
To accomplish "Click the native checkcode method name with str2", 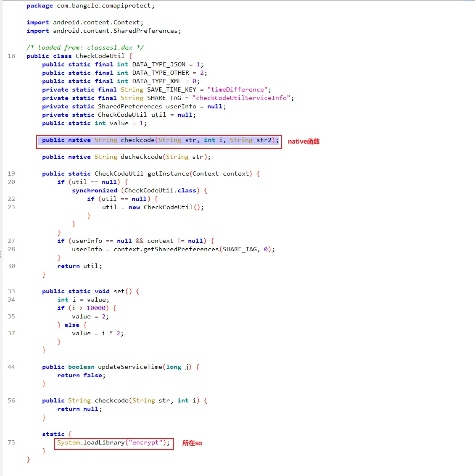I will (137, 140).
